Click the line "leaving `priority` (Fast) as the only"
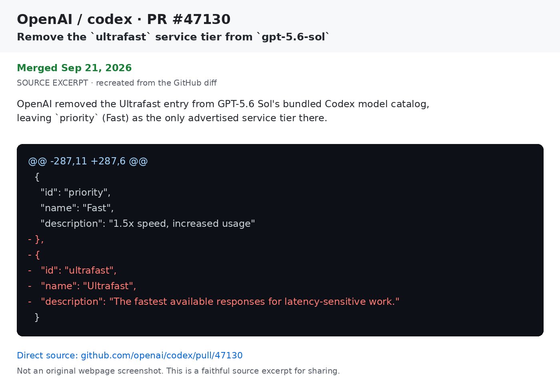This screenshot has width=560, height=392. 172,118
